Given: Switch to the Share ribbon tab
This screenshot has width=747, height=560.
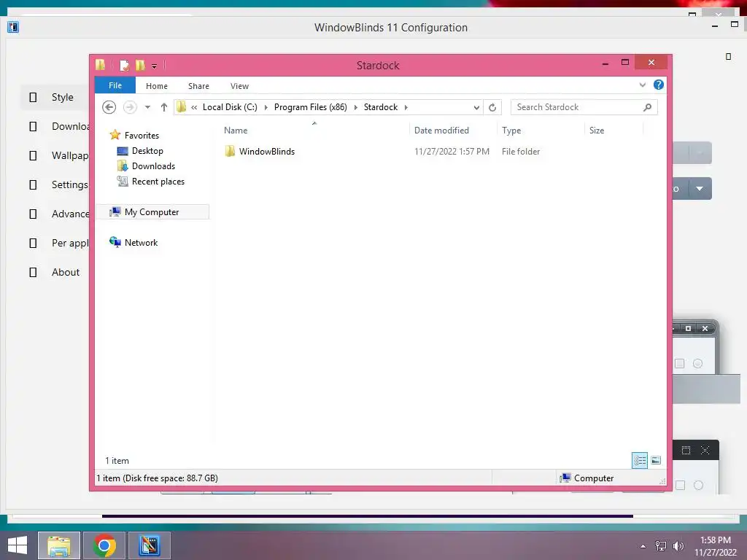Looking at the screenshot, I should tap(198, 86).
